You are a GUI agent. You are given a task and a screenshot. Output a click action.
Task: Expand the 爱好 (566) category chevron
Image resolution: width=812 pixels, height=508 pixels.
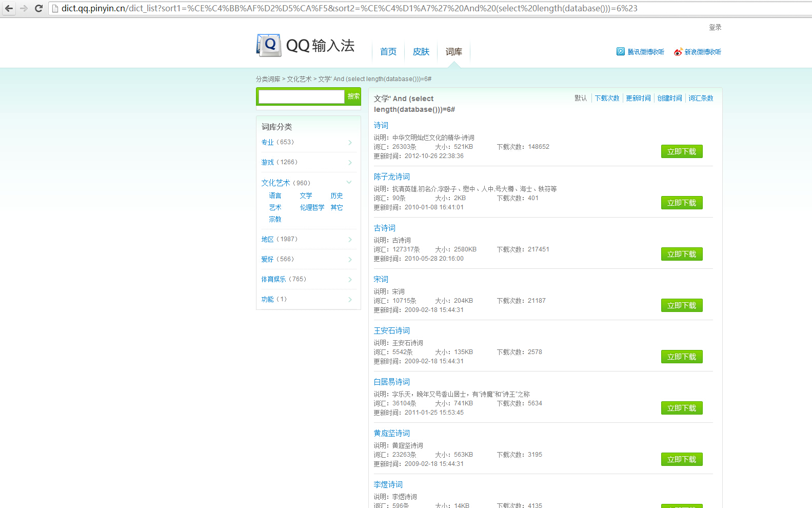pos(350,260)
